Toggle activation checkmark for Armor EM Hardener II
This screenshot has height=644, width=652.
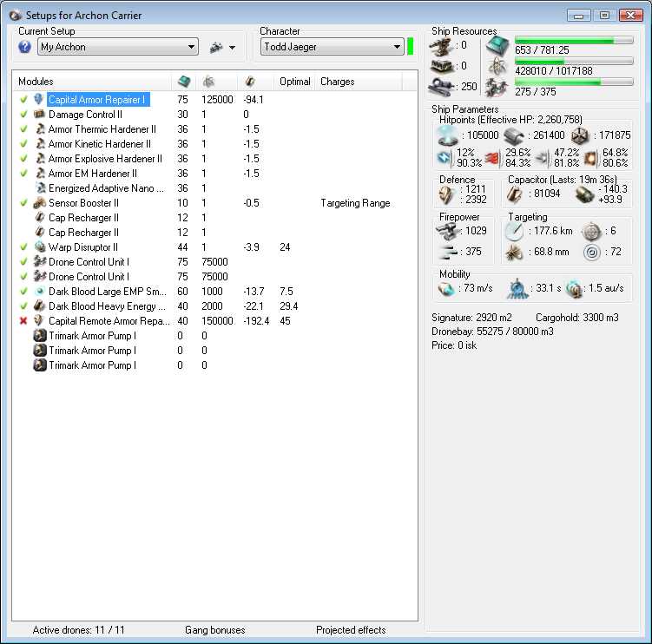[x=23, y=174]
